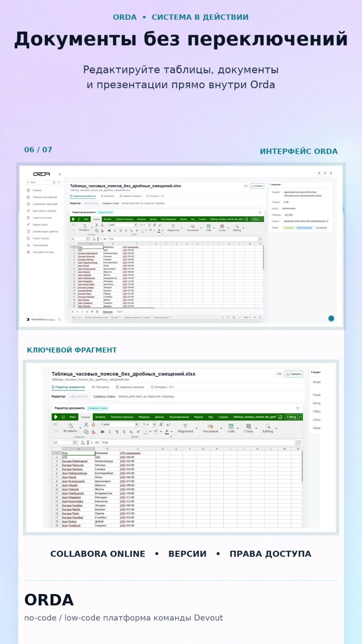362x644 pixels.
Task: Click font color A swatch in key fragment
Action: pos(167,431)
